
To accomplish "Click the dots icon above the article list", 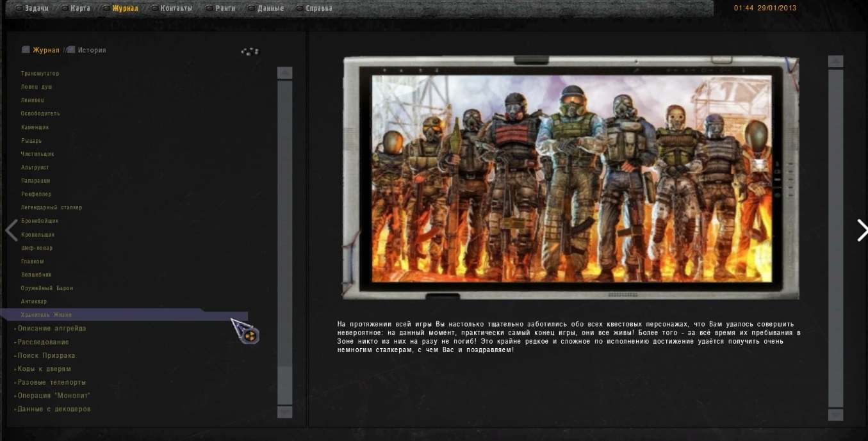I will tap(250, 51).
